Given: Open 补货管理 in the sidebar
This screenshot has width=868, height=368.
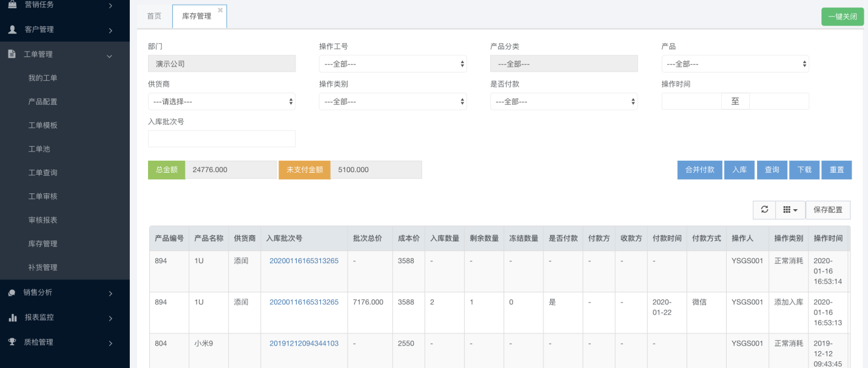Looking at the screenshot, I should tap(42, 267).
